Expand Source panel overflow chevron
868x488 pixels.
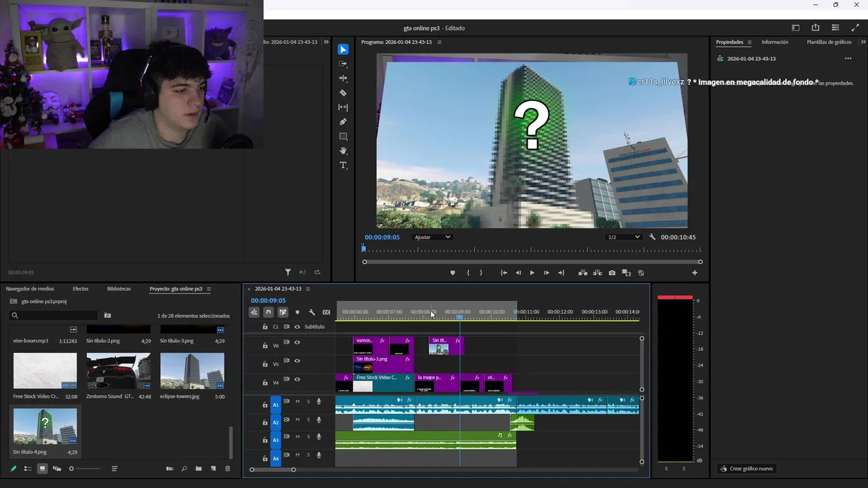click(x=326, y=42)
